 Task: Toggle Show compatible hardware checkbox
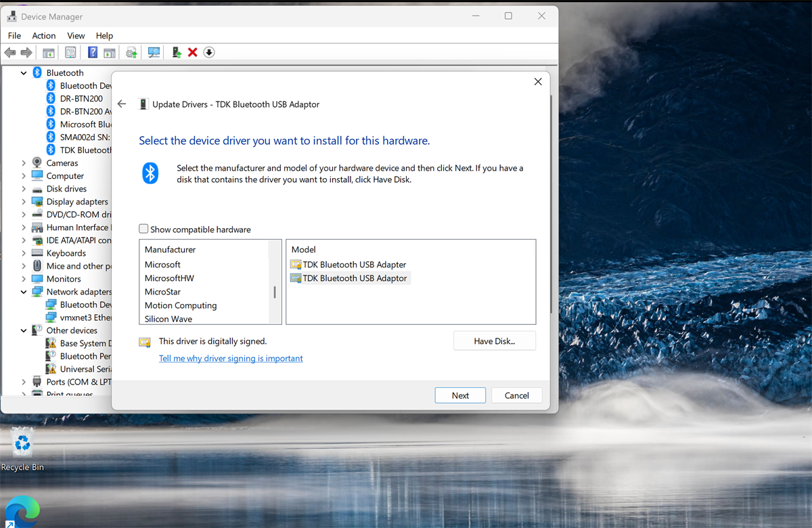143,229
